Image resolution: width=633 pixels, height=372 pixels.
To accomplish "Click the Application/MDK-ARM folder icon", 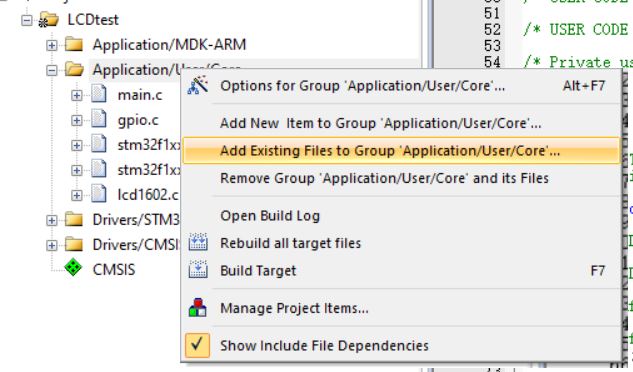I will [74, 44].
